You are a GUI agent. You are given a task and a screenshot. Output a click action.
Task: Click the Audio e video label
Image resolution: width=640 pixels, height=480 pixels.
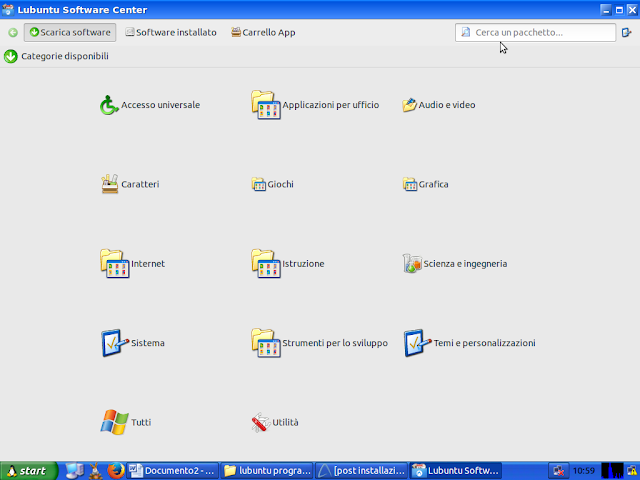point(447,105)
